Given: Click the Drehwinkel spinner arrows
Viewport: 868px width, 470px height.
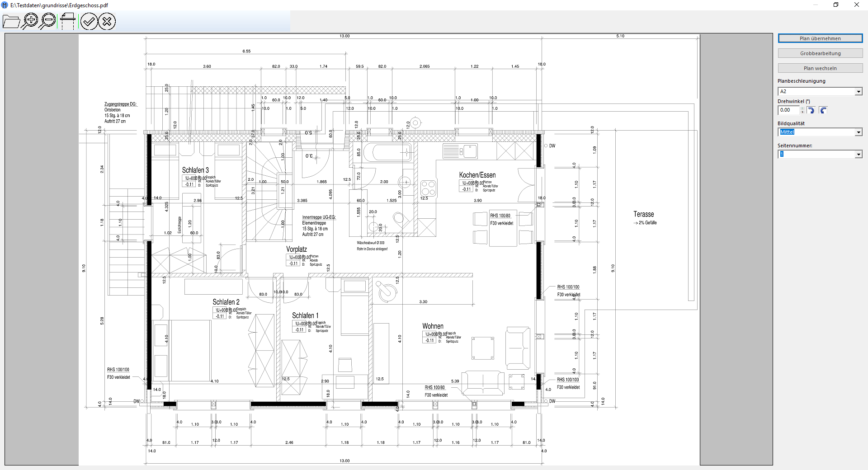Looking at the screenshot, I should click(802, 110).
